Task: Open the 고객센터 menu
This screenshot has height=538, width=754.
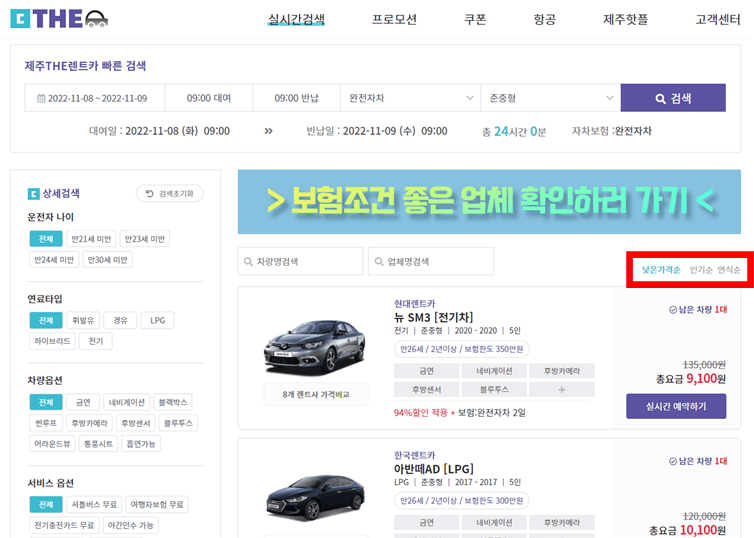Action: tap(717, 20)
